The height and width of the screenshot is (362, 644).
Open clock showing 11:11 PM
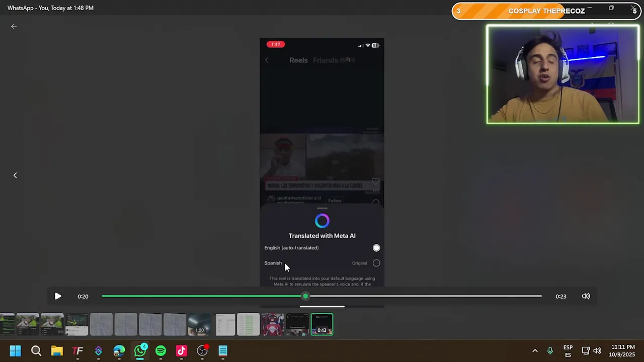[x=623, y=351]
